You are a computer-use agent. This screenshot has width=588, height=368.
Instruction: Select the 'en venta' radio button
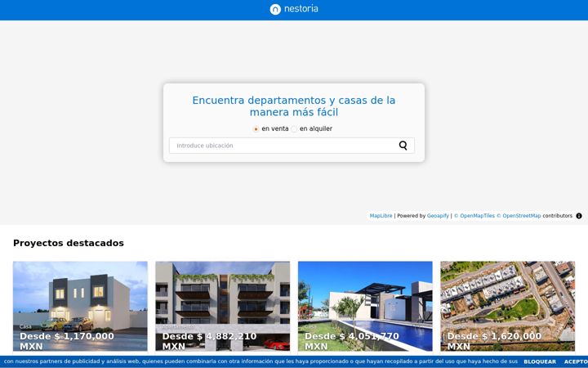tap(256, 129)
